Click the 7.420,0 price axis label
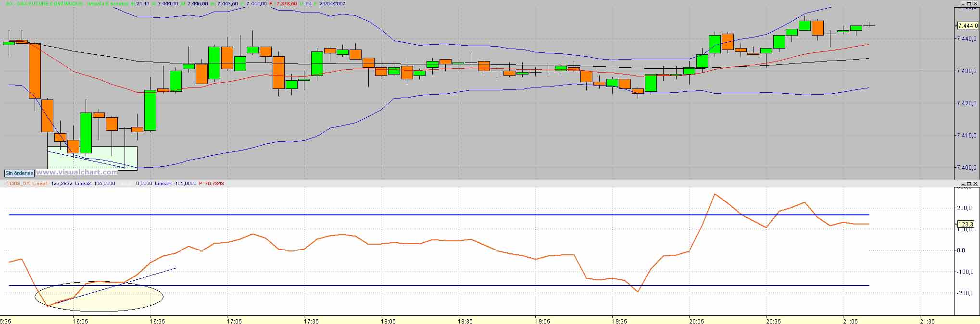 tap(966, 103)
